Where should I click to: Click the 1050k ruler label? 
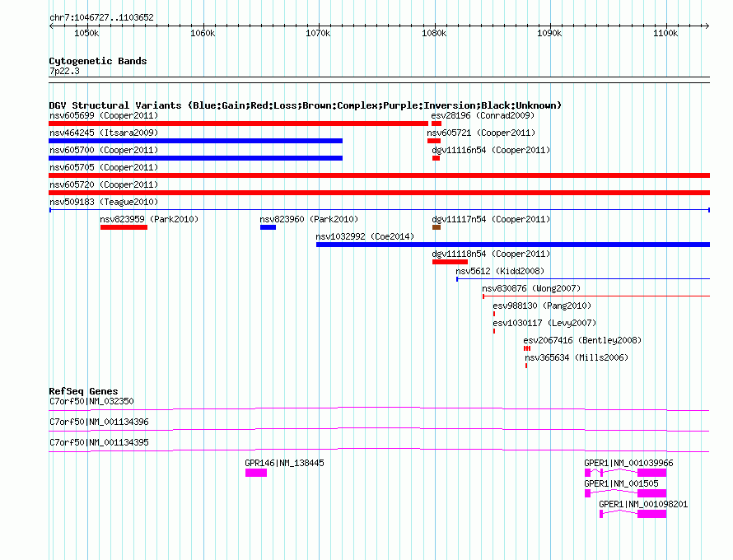click(86, 33)
